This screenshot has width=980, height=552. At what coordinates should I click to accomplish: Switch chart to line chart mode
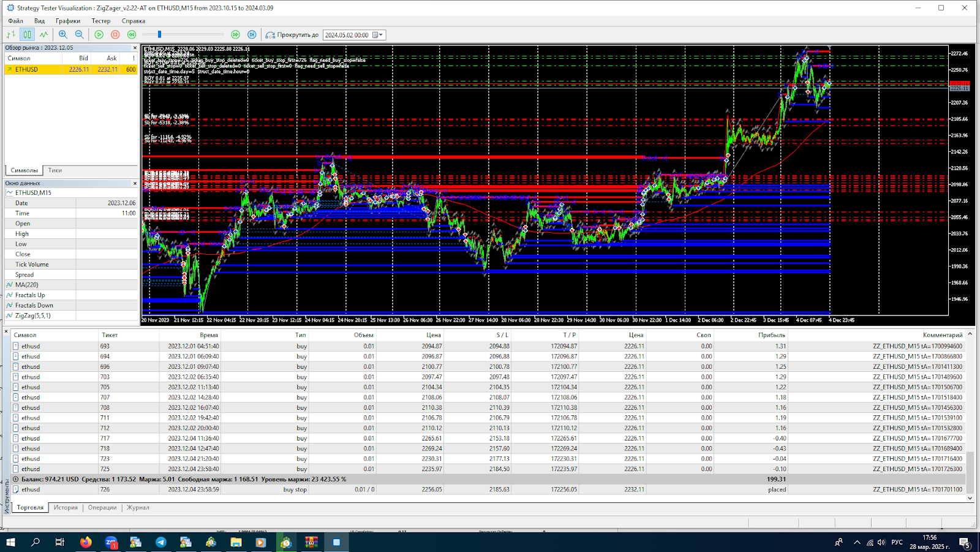point(43,35)
